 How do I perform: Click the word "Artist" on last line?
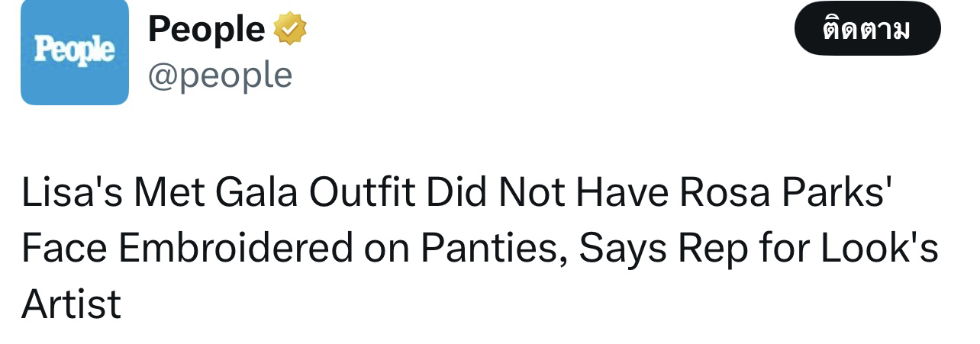pos(71,304)
